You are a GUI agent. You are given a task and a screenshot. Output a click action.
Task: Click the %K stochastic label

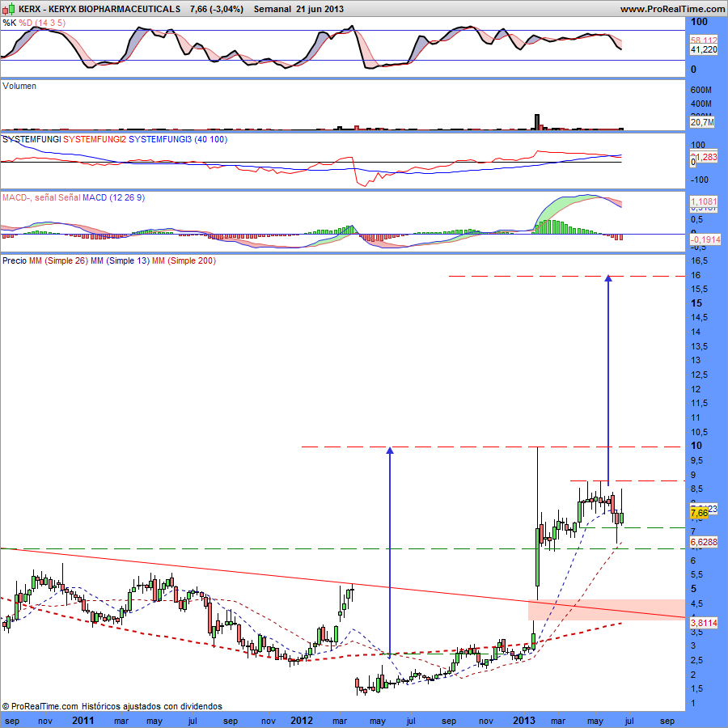click(9, 23)
